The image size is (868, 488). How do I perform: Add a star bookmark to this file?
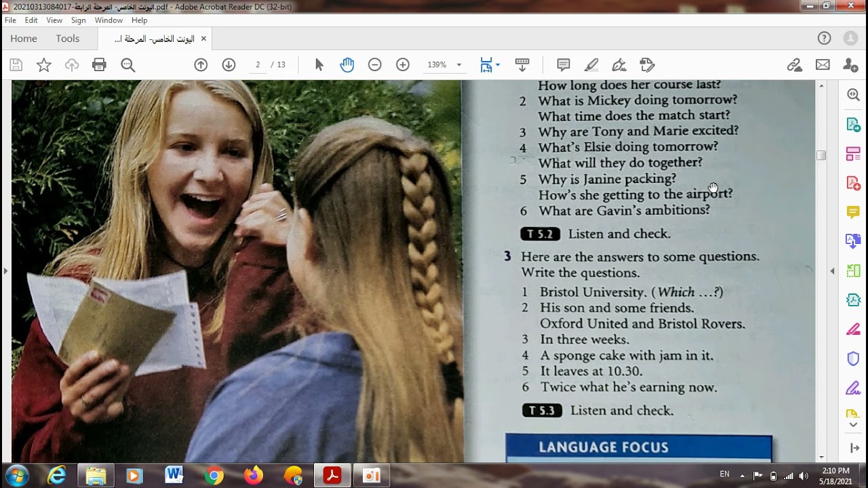click(x=44, y=65)
